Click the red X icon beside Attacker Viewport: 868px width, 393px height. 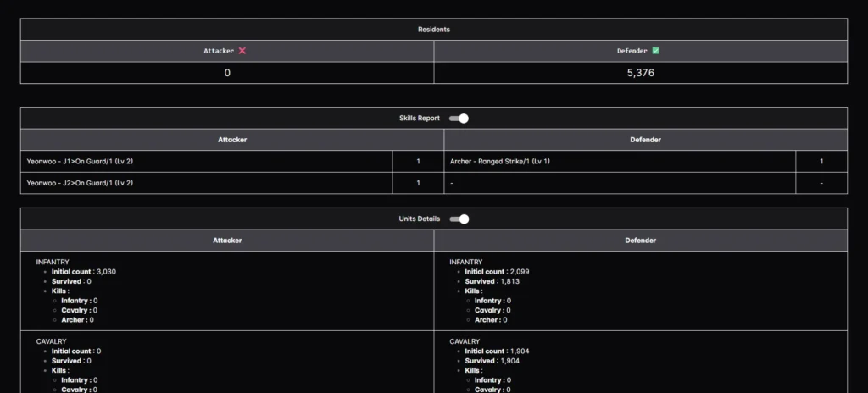tap(242, 51)
